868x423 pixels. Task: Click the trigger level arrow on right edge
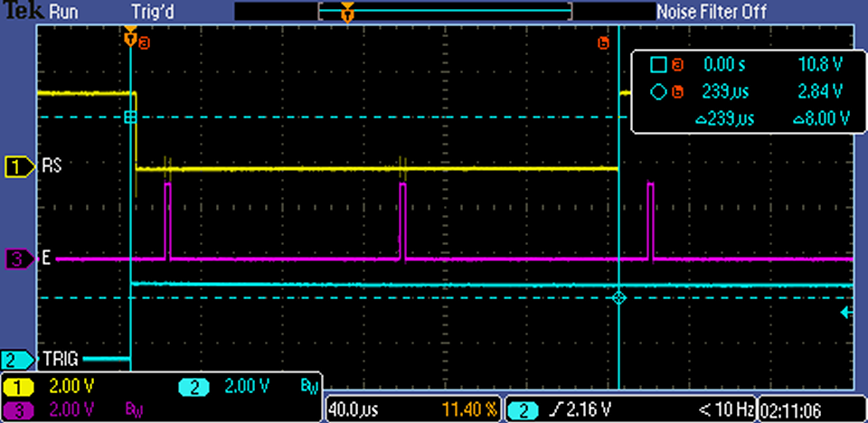tap(845, 313)
